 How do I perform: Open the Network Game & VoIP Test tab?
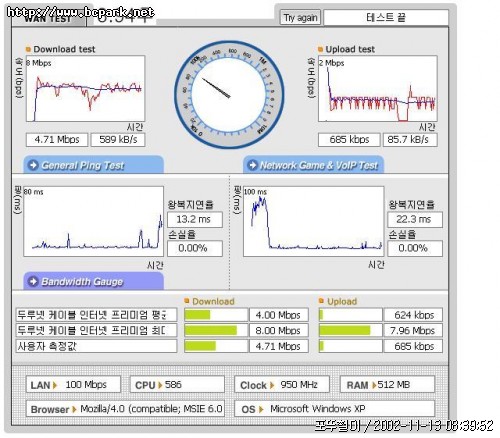click(x=313, y=165)
